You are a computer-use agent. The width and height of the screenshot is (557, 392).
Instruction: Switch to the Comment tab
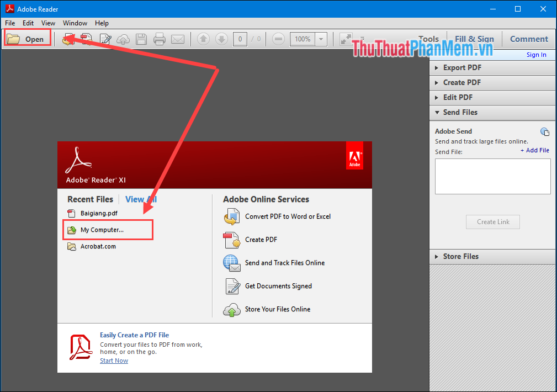click(528, 39)
